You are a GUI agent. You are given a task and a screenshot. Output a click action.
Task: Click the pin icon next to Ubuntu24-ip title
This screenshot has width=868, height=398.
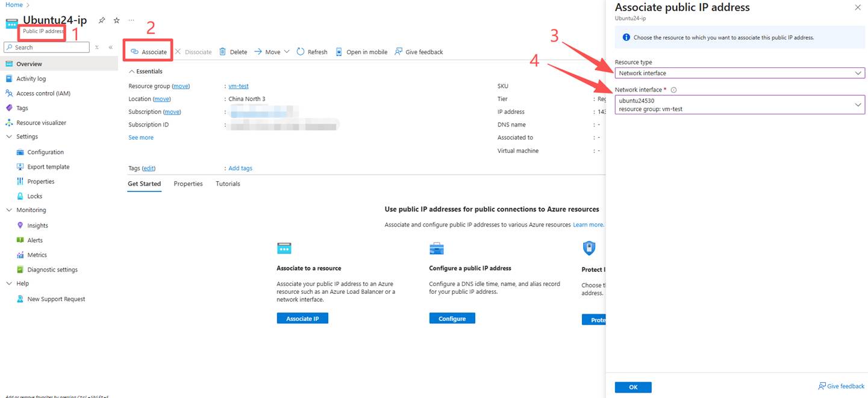102,20
